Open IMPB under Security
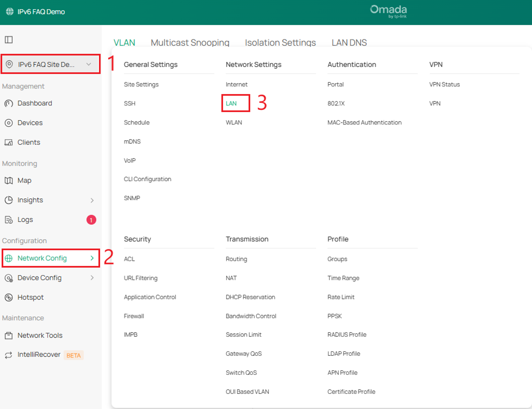The image size is (532, 409). pos(131,335)
